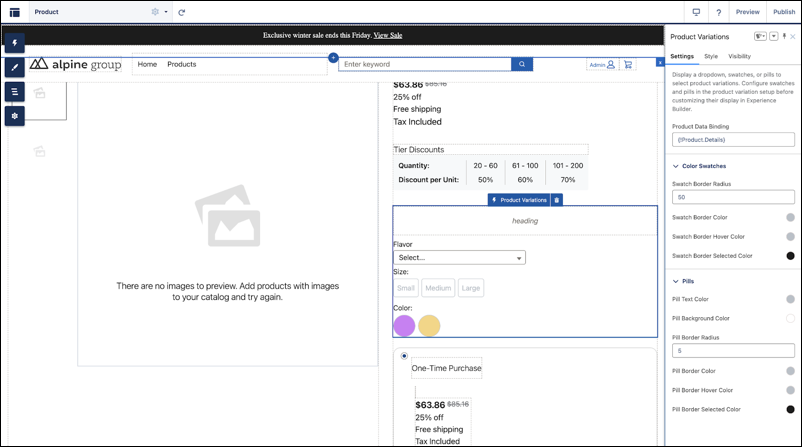Image resolution: width=802 pixels, height=447 pixels.
Task: Choose the Medium size pill
Action: pyautogui.click(x=438, y=288)
